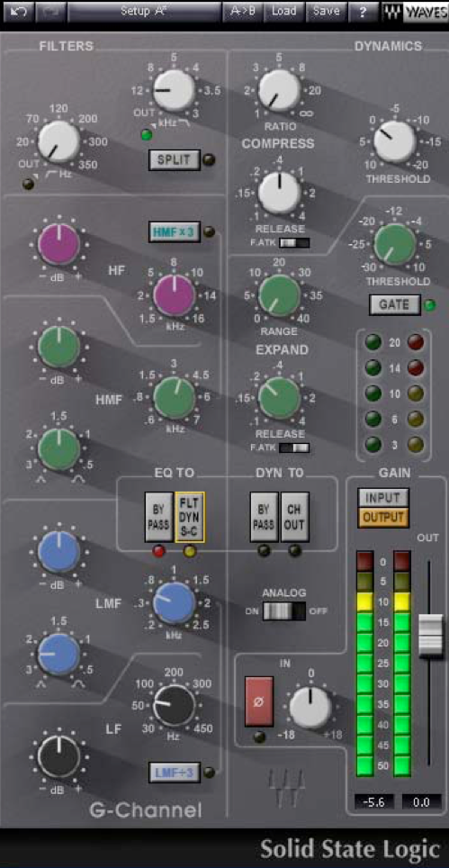Viewport: 449px width, 868px height.
Task: Click the green GATE LED
Action: (429, 305)
